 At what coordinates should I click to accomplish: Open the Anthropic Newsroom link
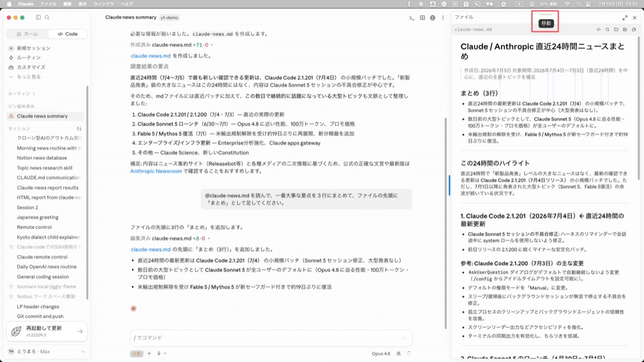pyautogui.click(x=156, y=171)
